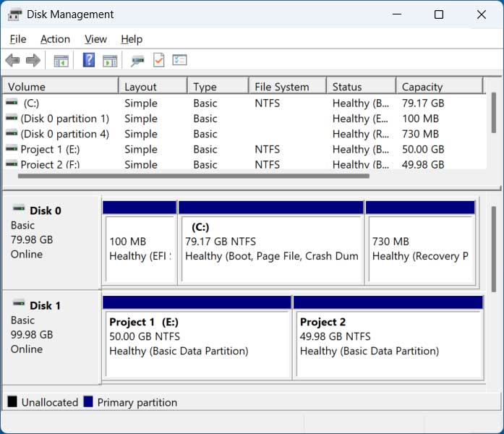504x434 pixels.
Task: Select Project 1 (E:) in volume list
Action: click(244, 150)
